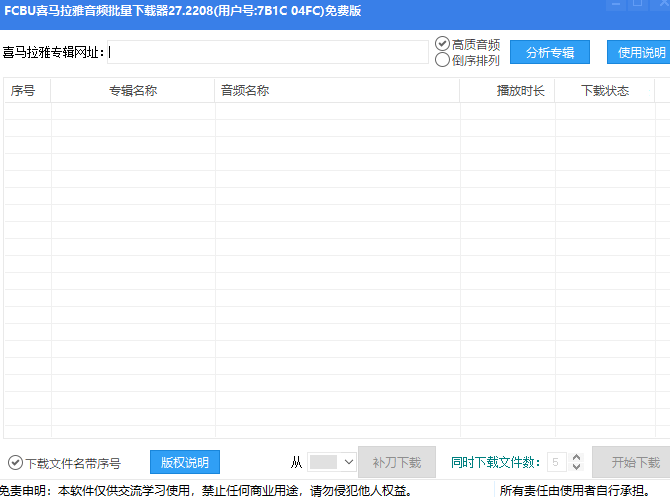Increase simultaneous download count with up arrow

coord(576,457)
